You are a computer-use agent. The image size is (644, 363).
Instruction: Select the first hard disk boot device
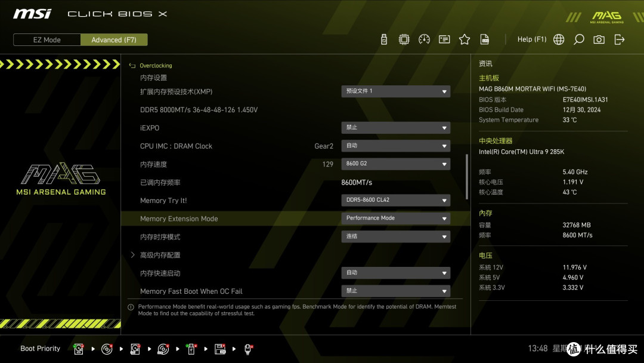click(x=79, y=349)
